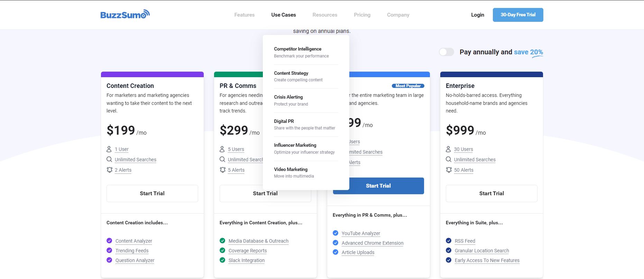Image resolution: width=644 pixels, height=279 pixels.
Task: Click the 30-Day Free Trial button
Action: point(518,15)
